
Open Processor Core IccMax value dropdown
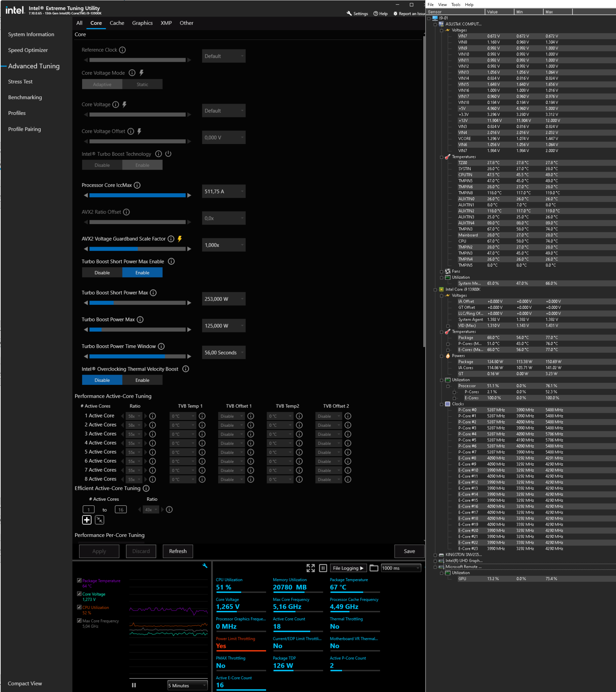click(223, 192)
